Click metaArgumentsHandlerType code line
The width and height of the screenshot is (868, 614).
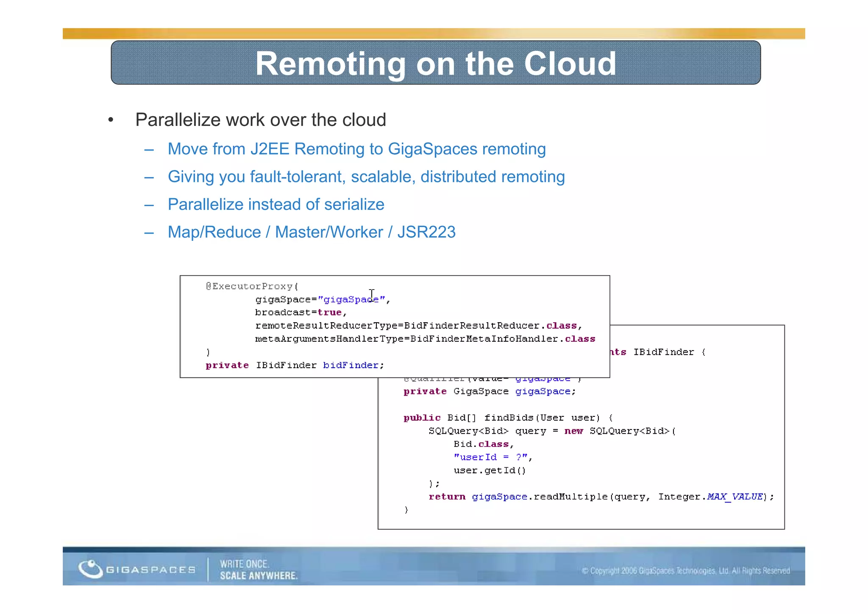(425, 339)
